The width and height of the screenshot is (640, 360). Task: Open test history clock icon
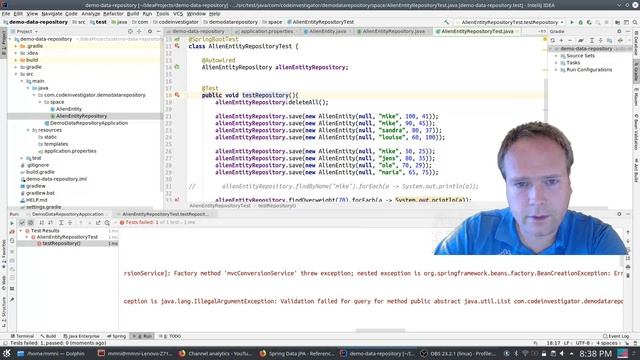(x=107, y=223)
